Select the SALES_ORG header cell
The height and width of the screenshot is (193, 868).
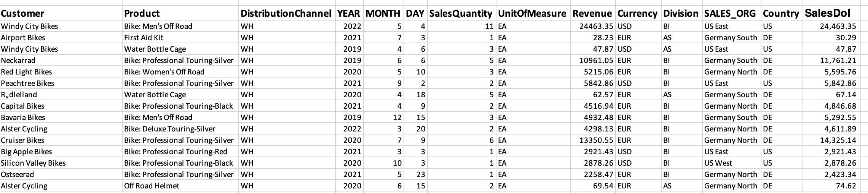pyautogui.click(x=730, y=14)
